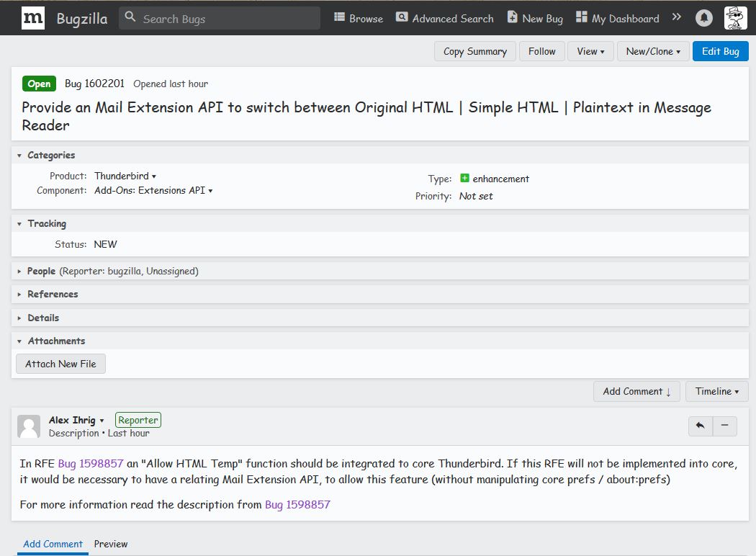The height and width of the screenshot is (556, 756).
Task: Click the first Bug 1598857 link in the description
Action: coord(91,463)
